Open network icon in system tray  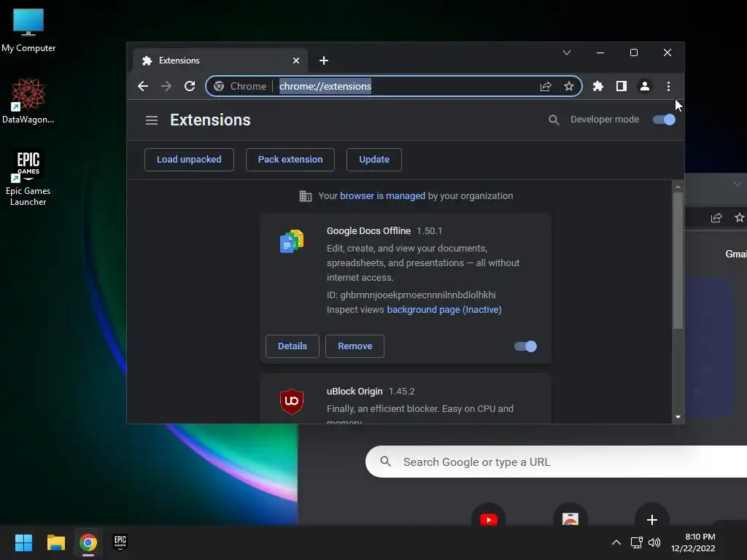(636, 542)
